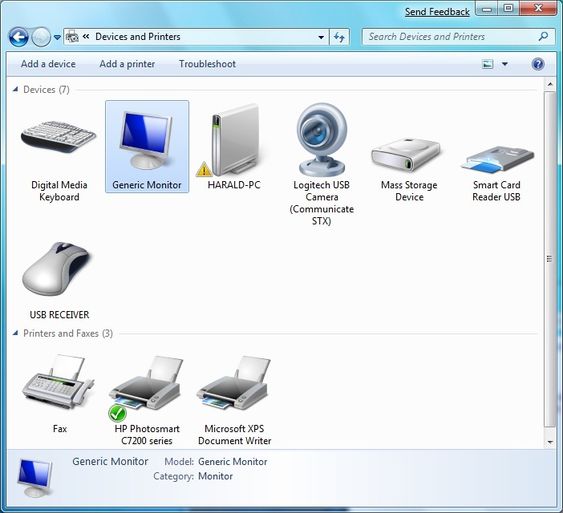Select the Smart Card Reader USB icon
563x513 pixels.
tap(498, 158)
